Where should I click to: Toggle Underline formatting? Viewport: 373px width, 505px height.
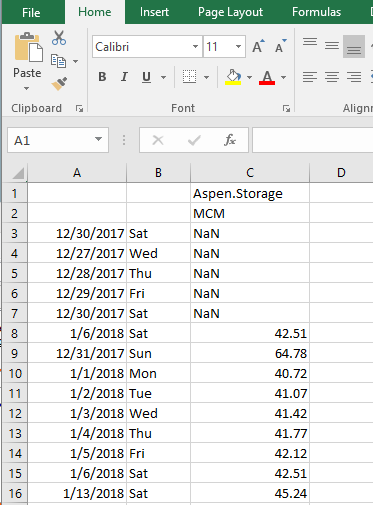click(146, 77)
